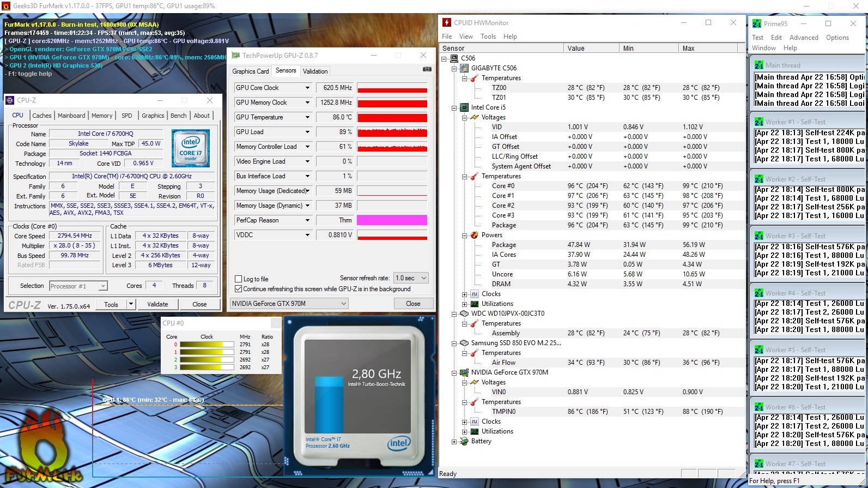Screen dimensions: 868x488
Task: Click the HWMonitor title bar app icon
Action: (447, 22)
